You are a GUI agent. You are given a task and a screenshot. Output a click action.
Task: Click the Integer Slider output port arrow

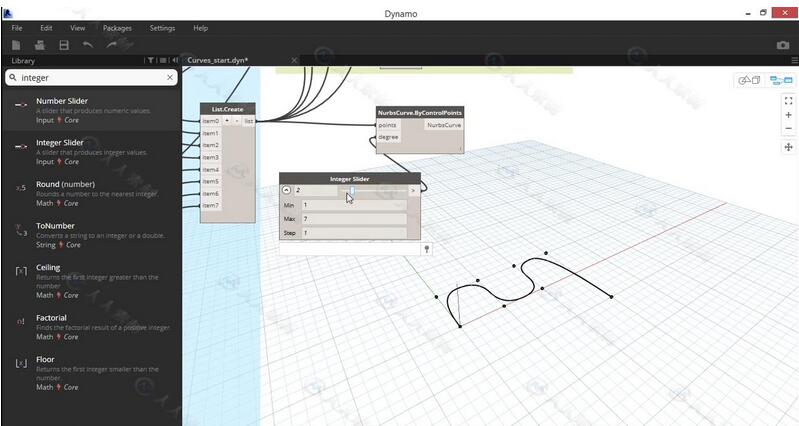(412, 189)
